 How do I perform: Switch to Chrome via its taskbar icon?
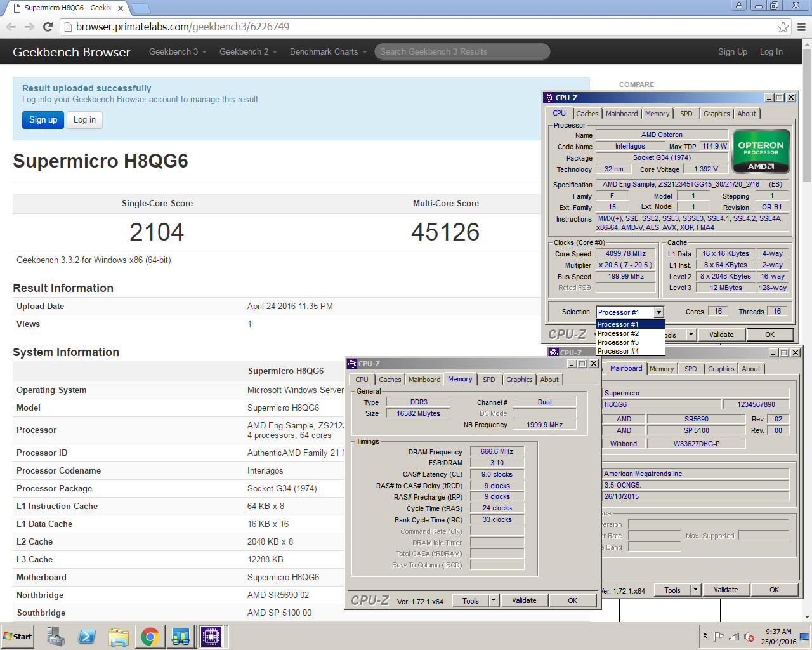(x=150, y=636)
